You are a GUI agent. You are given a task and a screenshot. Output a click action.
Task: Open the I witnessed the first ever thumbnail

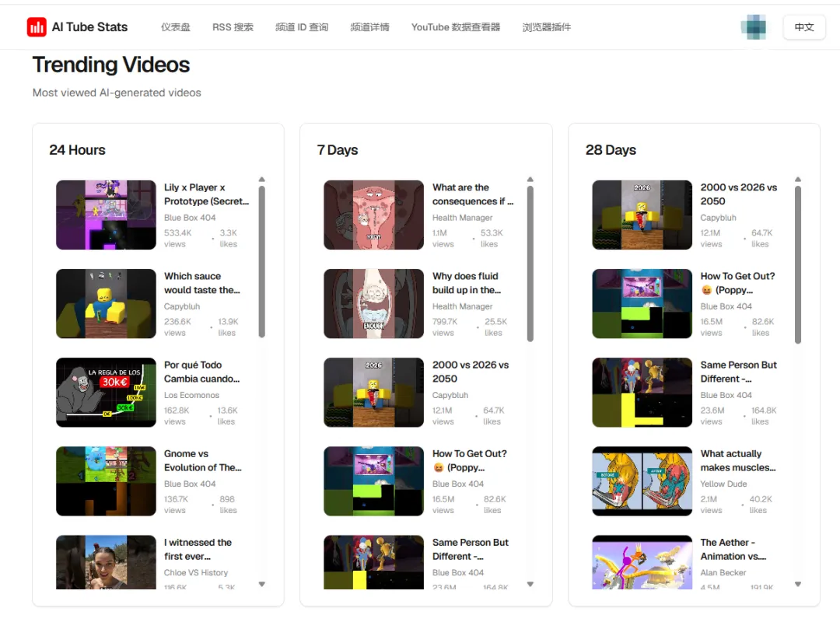106,562
